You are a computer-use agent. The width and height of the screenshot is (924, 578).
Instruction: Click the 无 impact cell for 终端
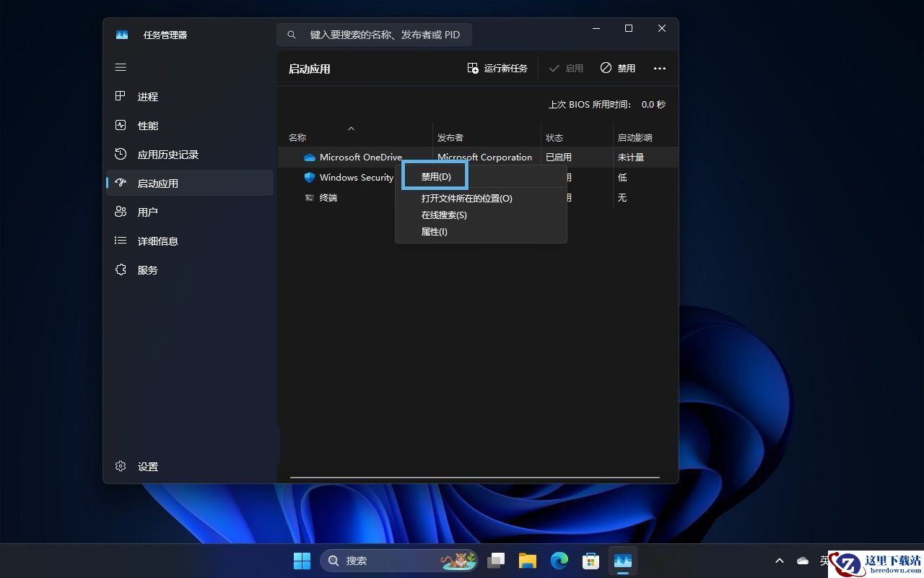tap(622, 198)
